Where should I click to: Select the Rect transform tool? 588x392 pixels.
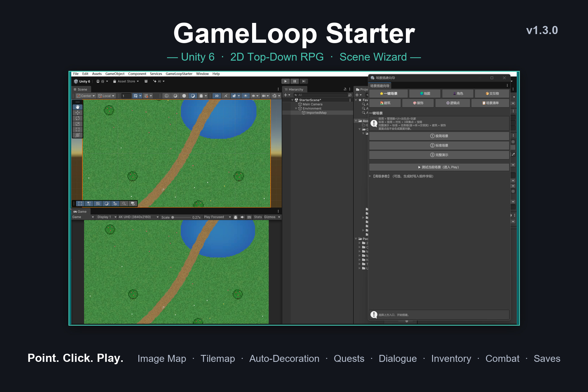pyautogui.click(x=77, y=130)
